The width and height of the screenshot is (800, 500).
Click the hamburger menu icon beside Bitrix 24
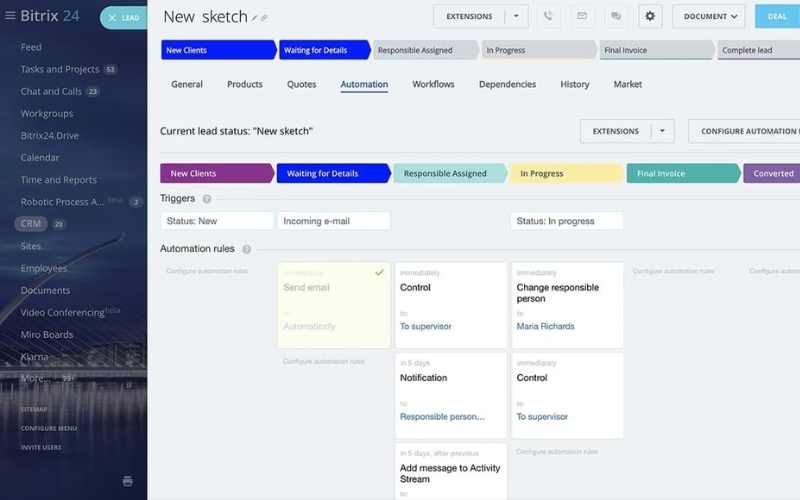pyautogui.click(x=11, y=16)
